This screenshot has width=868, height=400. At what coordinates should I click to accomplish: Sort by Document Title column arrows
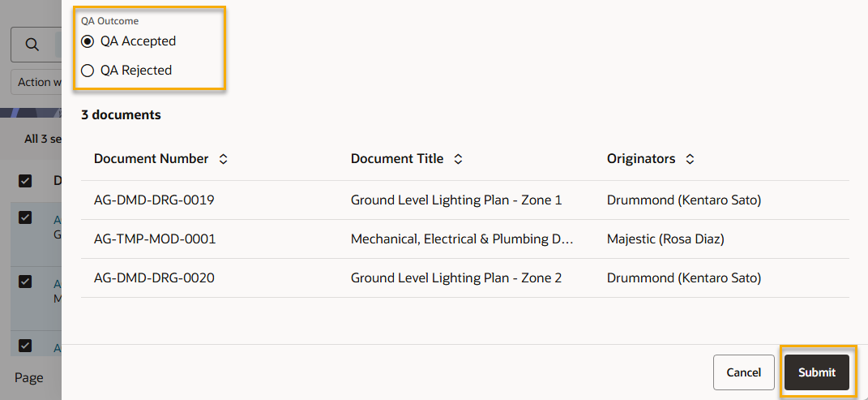(458, 160)
